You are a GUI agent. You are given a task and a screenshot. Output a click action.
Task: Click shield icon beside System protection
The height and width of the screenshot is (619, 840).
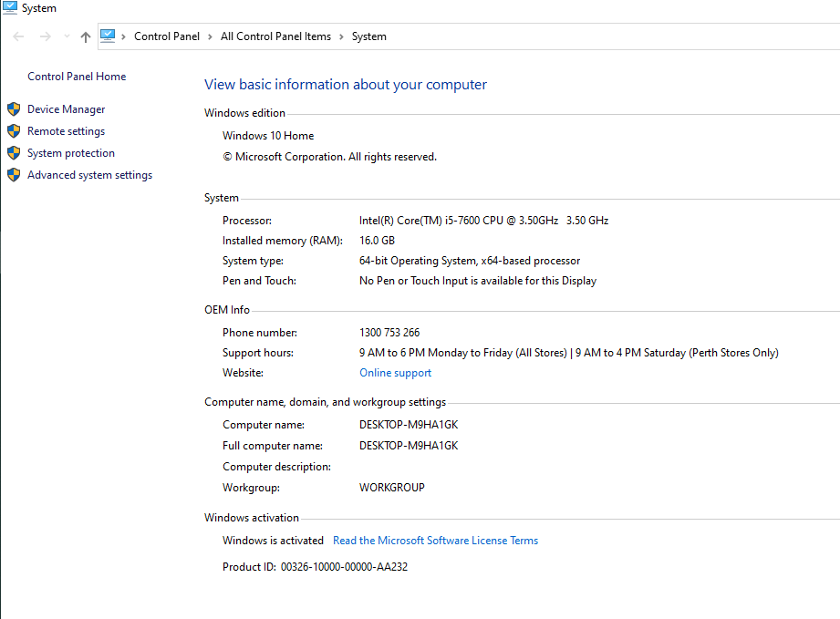(x=14, y=153)
